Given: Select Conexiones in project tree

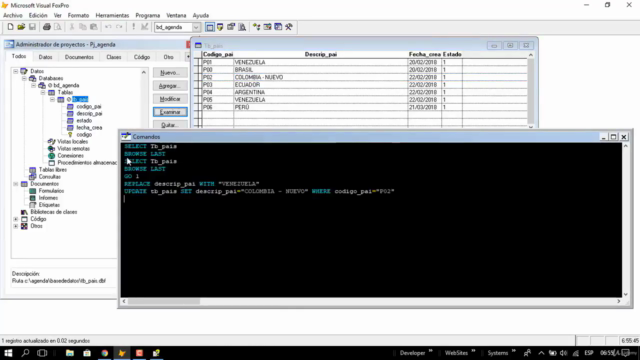Looking at the screenshot, I should coord(70,156).
